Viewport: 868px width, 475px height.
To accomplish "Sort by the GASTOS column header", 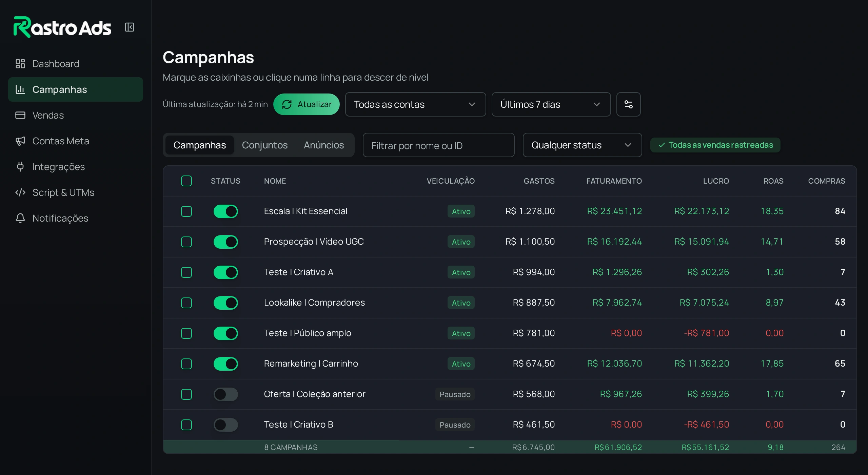I will click(x=539, y=181).
